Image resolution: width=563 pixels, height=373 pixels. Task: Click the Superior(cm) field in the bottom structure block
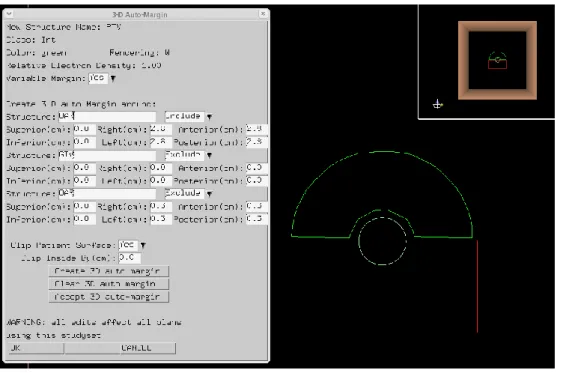(x=84, y=206)
